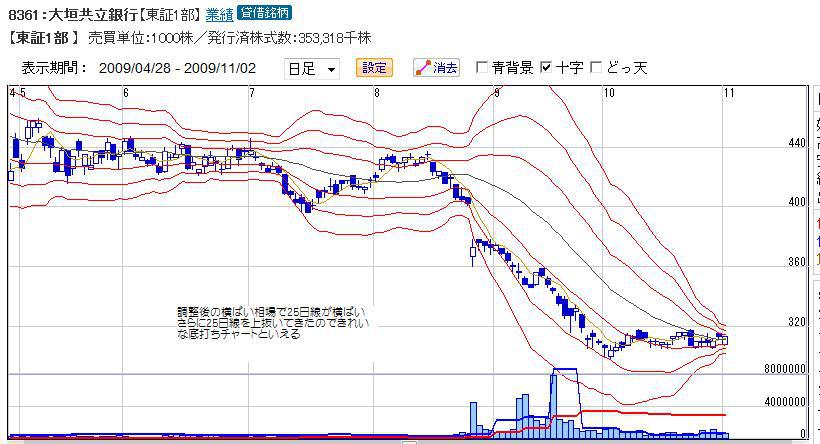Image resolution: width=820 pixels, height=444 pixels.
Task: Click the chart annotation starting 調整後の横ばい相場
Action: (273, 323)
